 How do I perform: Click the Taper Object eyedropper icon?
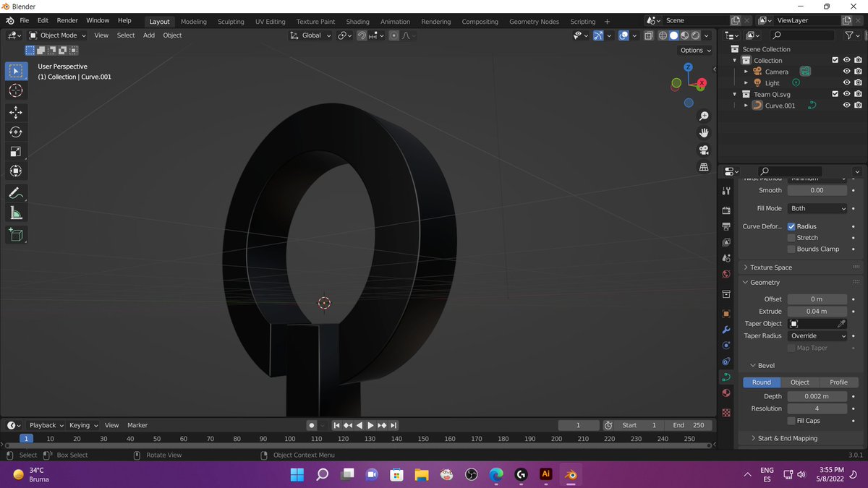841,323
